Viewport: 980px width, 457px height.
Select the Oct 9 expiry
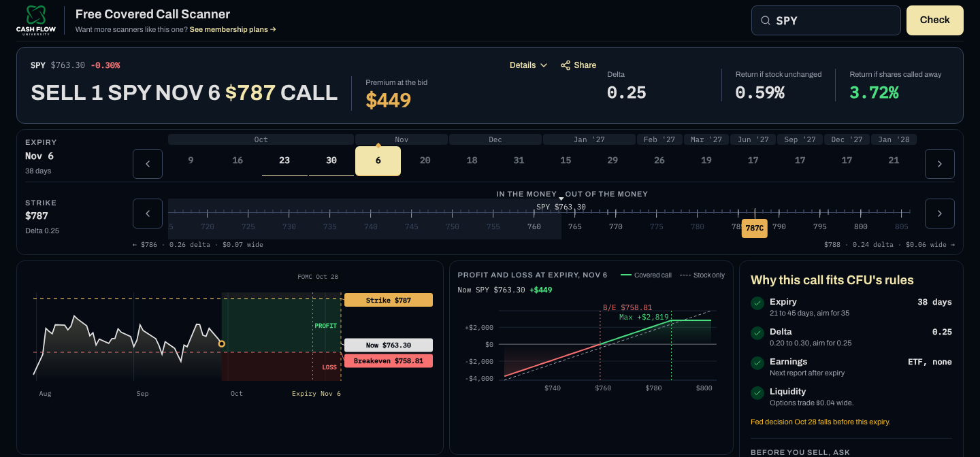click(191, 161)
